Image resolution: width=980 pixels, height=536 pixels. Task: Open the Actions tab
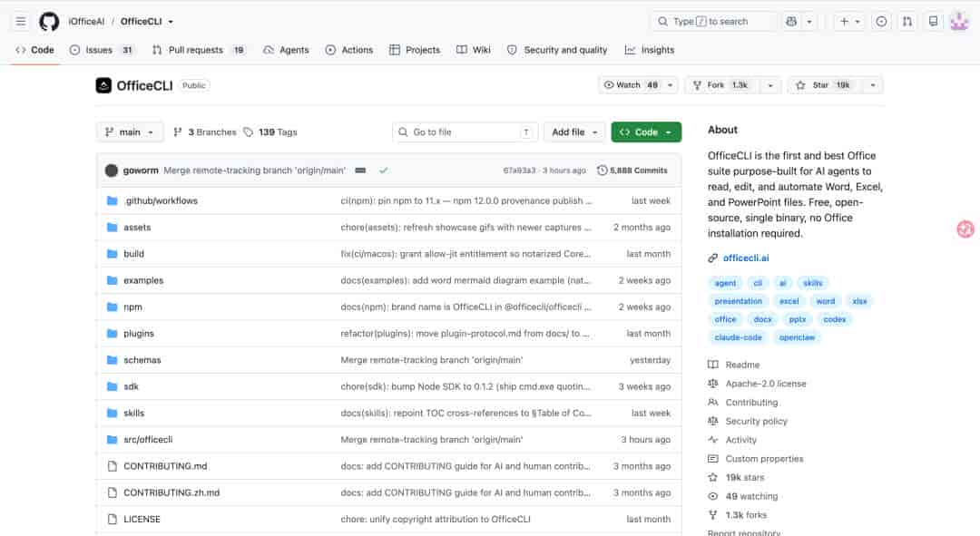click(348, 50)
